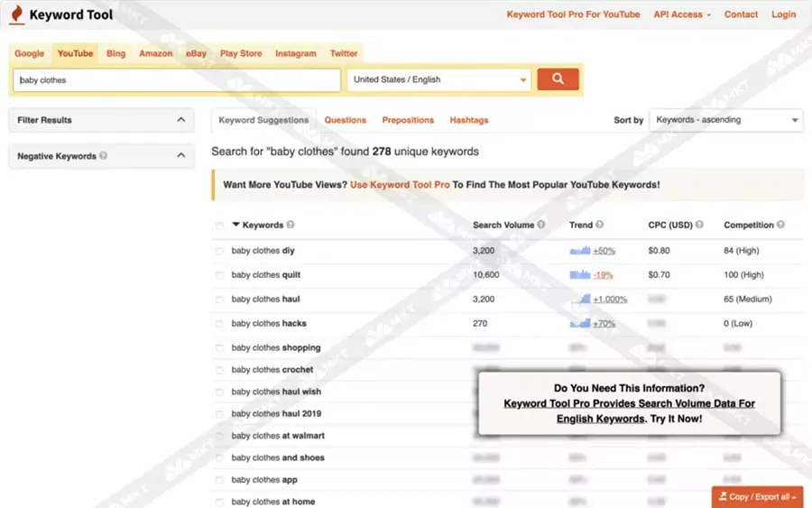Image resolution: width=812 pixels, height=508 pixels.
Task: Open the Questions tab
Action: [346, 120]
